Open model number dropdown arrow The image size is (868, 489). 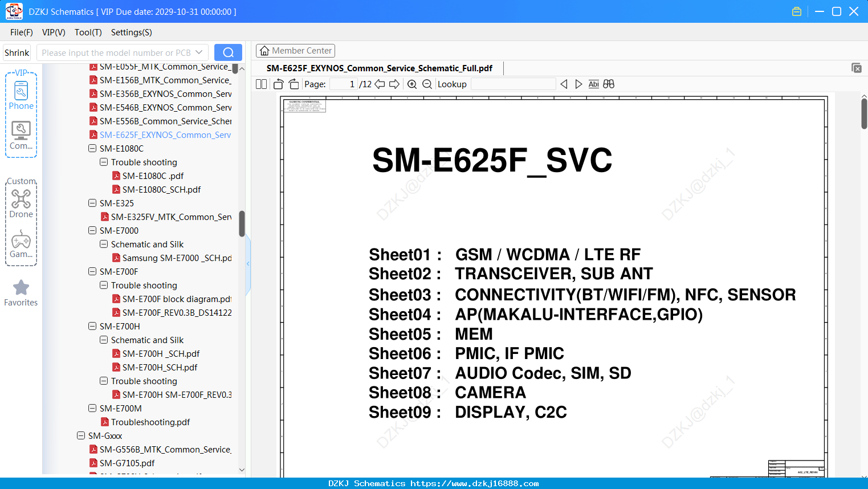tap(199, 52)
